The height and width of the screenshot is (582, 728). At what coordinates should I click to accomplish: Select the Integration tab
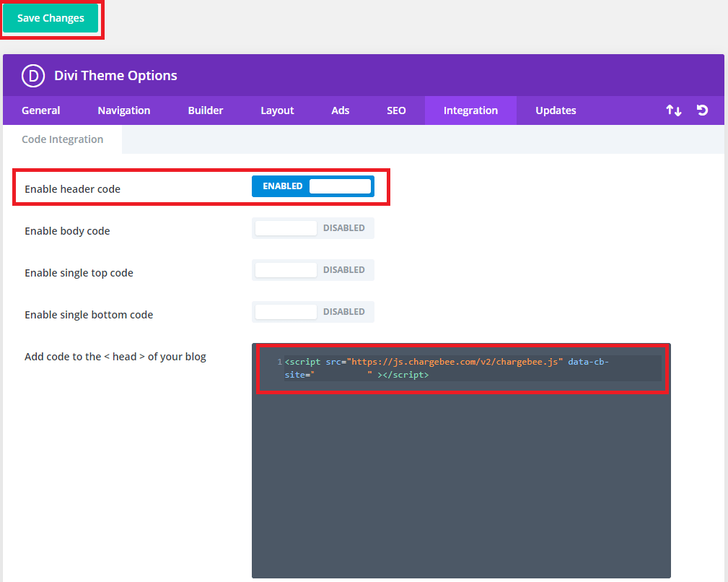(x=470, y=110)
